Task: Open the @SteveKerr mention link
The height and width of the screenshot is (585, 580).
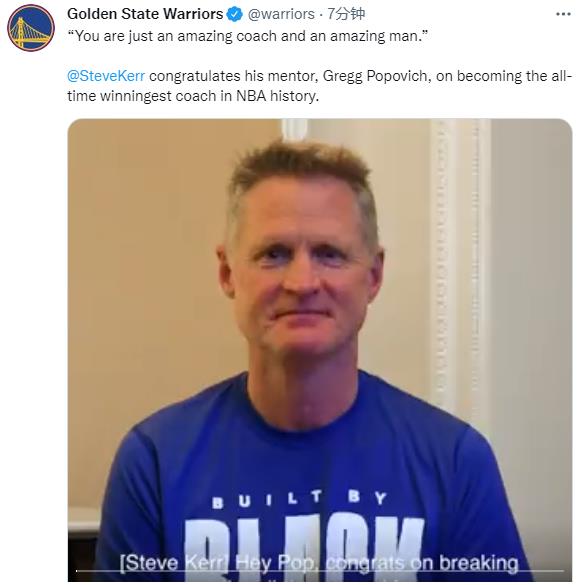Action: [106, 76]
